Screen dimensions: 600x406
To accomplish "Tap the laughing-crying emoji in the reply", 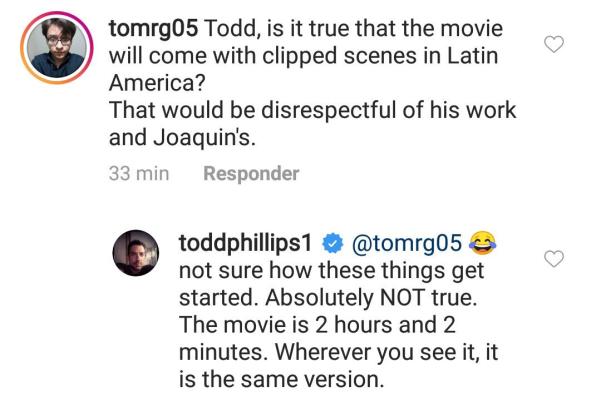I will [484, 243].
